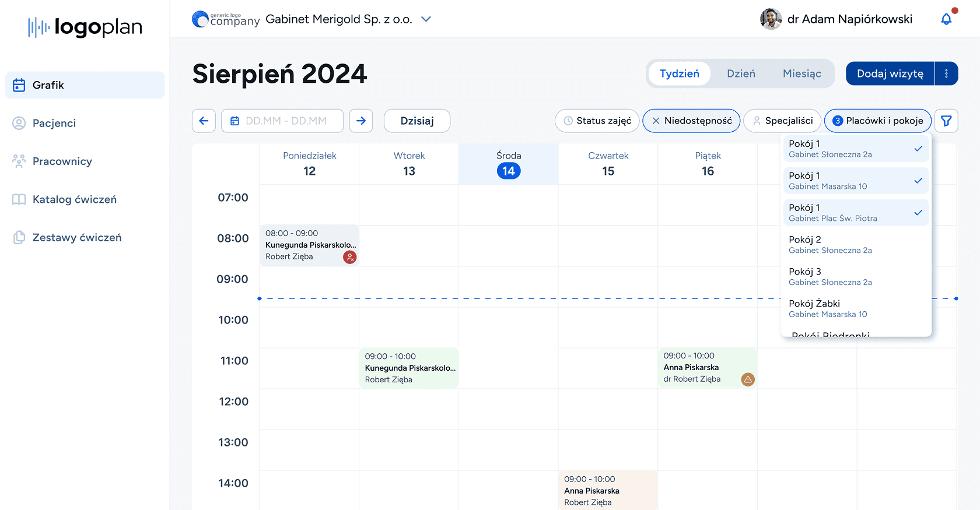
Task: Open the notifications bell
Action: (946, 19)
